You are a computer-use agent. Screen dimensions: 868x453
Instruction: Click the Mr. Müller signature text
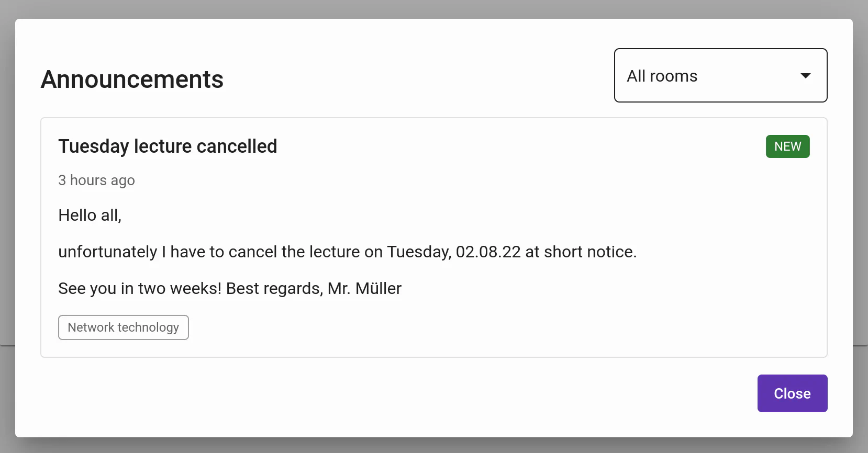[x=364, y=288]
